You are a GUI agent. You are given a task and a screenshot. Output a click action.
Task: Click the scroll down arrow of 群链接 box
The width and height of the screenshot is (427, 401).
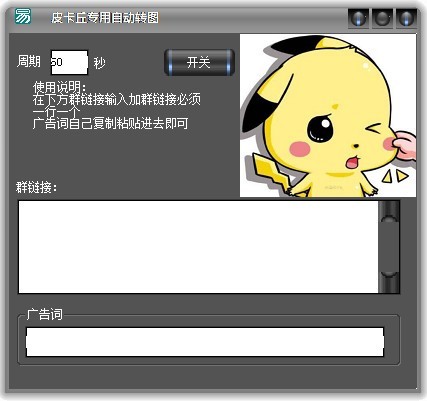pyautogui.click(x=389, y=283)
